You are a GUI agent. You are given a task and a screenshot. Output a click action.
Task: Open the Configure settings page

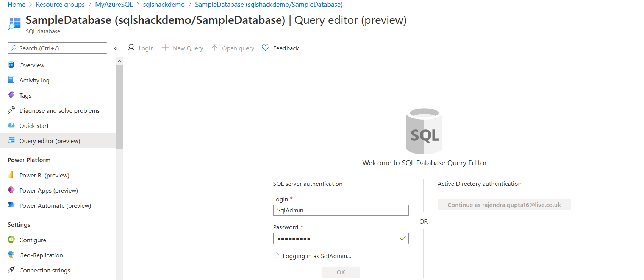[x=33, y=240]
